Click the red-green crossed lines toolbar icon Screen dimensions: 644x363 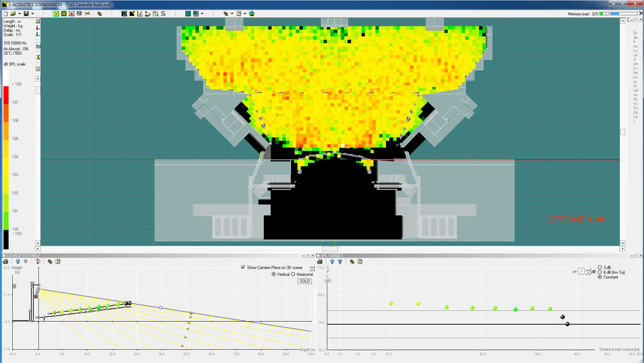coord(88,14)
